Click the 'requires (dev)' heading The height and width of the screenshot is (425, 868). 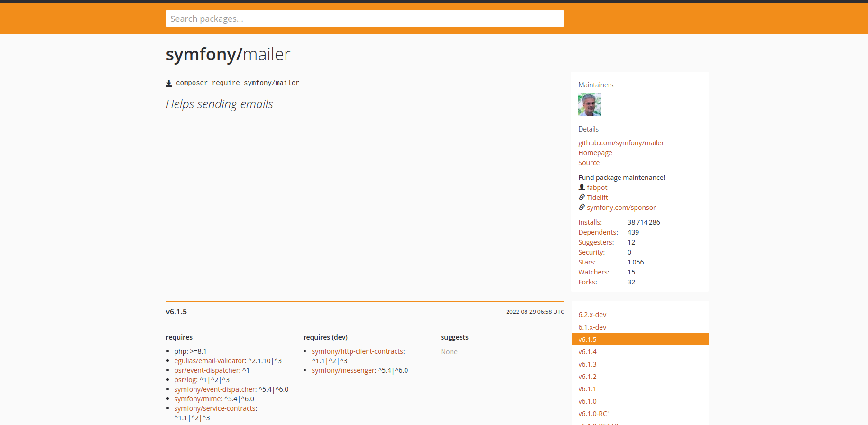pos(325,337)
